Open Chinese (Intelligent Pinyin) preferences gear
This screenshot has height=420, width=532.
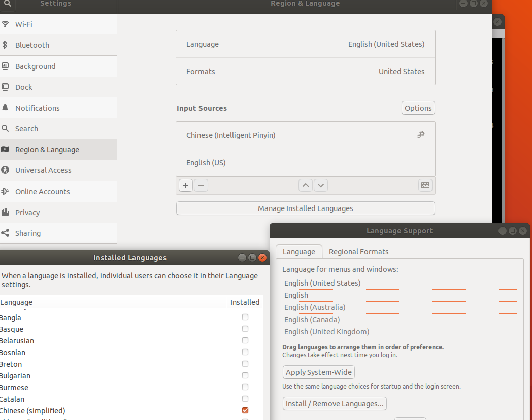coord(420,135)
